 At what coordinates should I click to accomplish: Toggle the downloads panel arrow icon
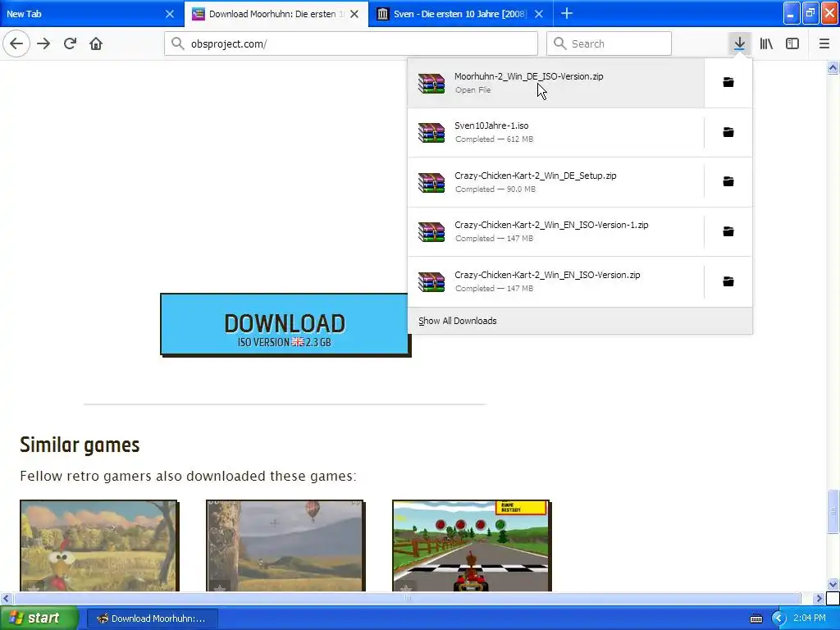[739, 43]
